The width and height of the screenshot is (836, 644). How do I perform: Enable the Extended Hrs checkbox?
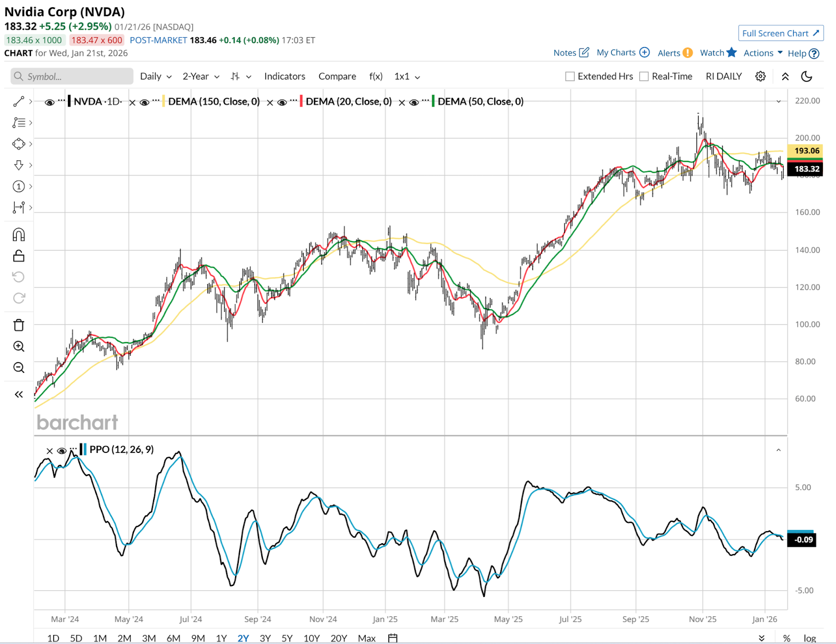coord(570,76)
